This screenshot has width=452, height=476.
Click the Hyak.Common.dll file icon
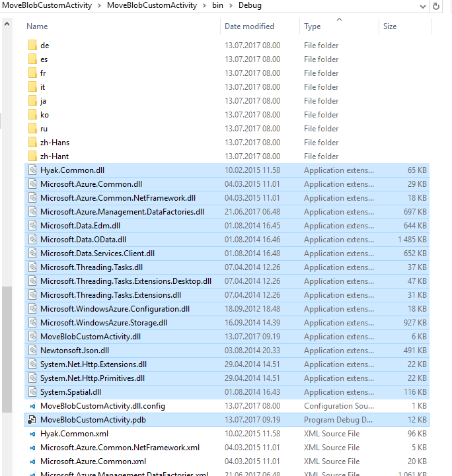(x=32, y=170)
